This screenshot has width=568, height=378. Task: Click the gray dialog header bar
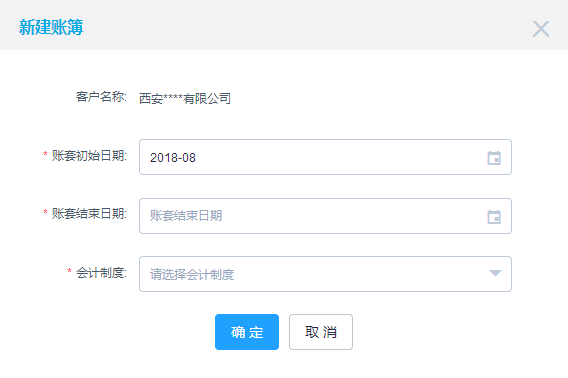284,25
